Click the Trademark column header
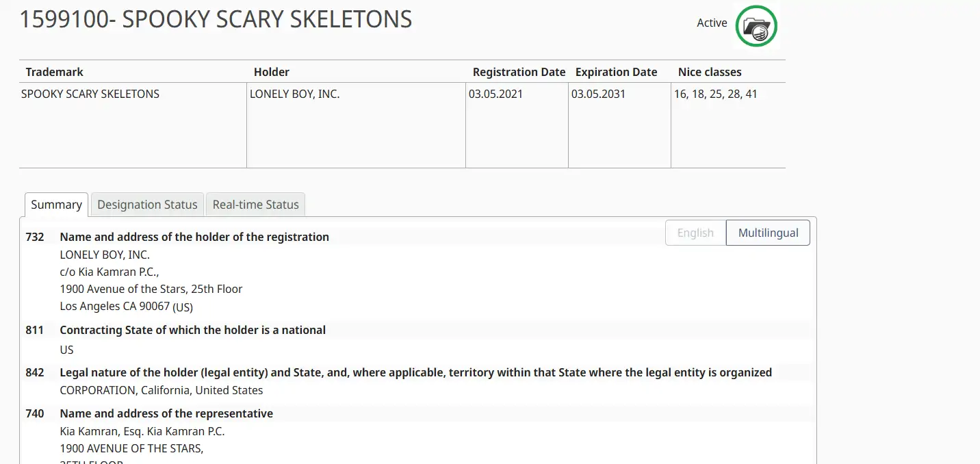This screenshot has width=980, height=464. pyautogui.click(x=55, y=72)
